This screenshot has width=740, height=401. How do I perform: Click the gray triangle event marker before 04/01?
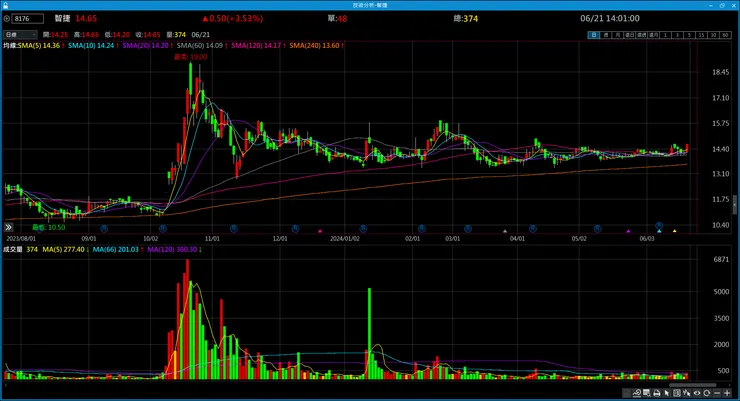click(x=505, y=231)
